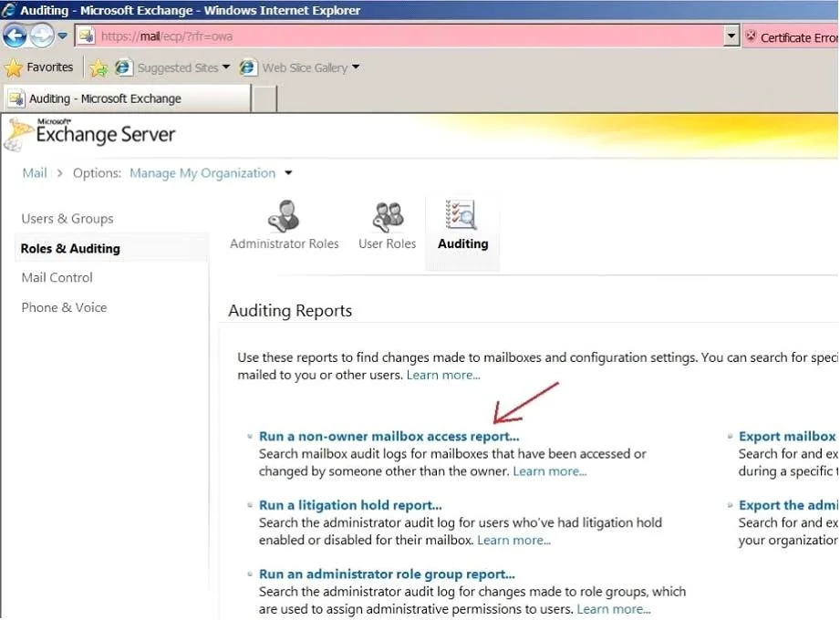This screenshot has width=840, height=620.
Task: Open the Export the admin audit log link
Action: (x=788, y=505)
